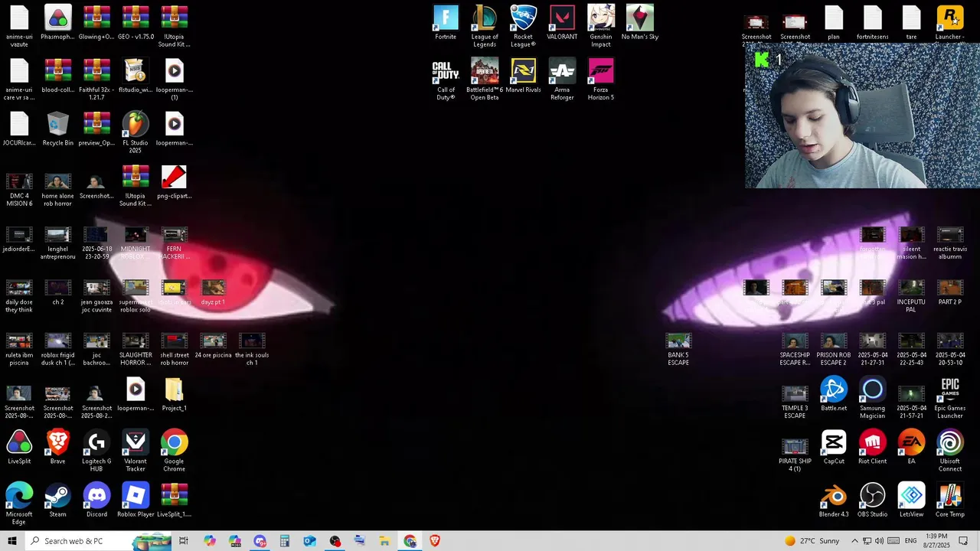The height and width of the screenshot is (551, 980).
Task: Select the VALORANT desktop icon
Action: click(562, 23)
